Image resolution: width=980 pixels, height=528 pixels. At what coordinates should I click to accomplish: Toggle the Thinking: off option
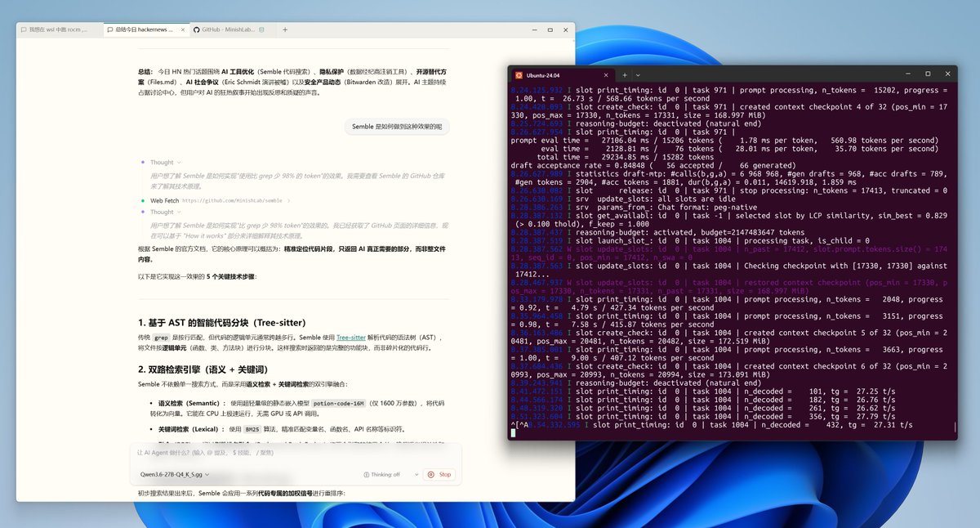coord(381,474)
